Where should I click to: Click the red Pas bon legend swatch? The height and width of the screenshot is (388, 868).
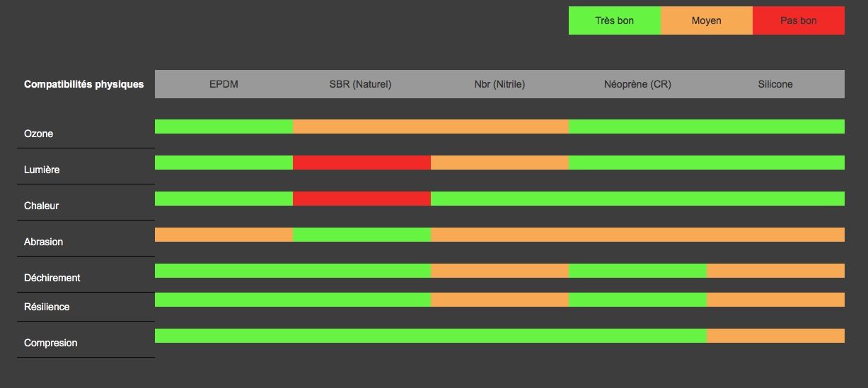[798, 20]
